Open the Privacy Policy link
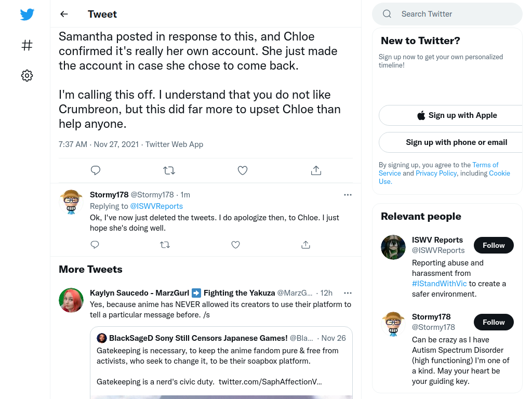 [436, 174]
